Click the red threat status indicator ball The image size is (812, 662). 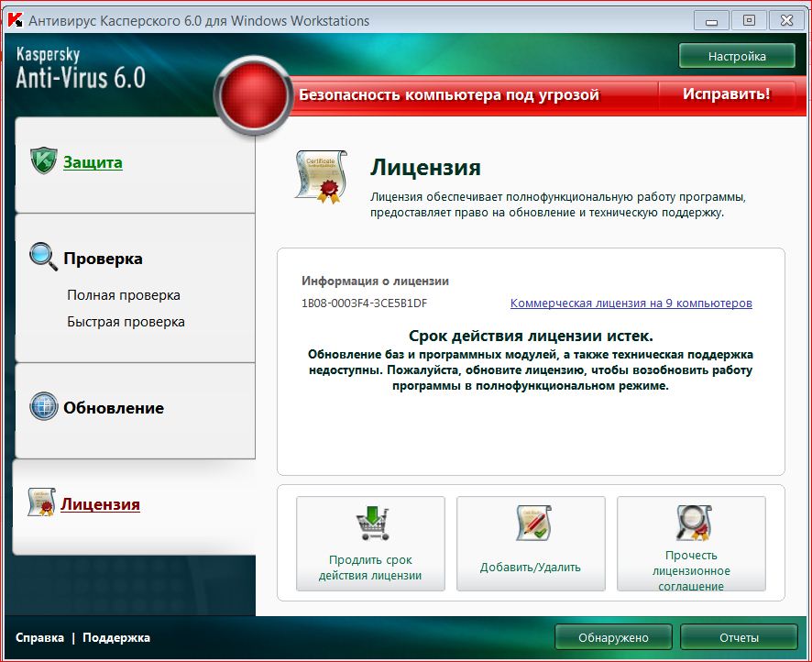254,94
